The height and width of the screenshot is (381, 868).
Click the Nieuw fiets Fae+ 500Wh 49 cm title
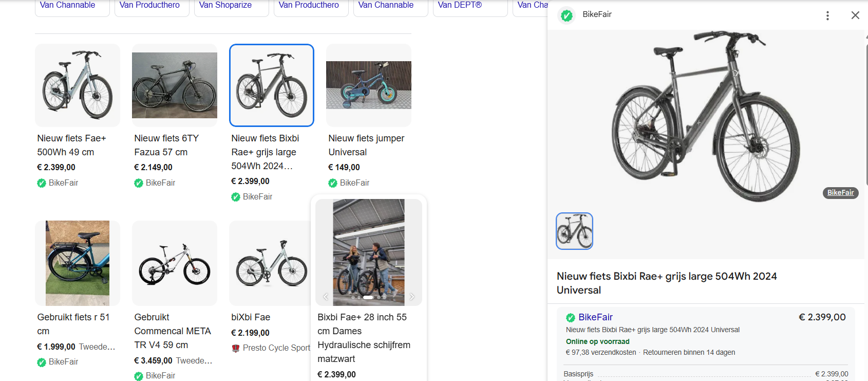tap(71, 146)
